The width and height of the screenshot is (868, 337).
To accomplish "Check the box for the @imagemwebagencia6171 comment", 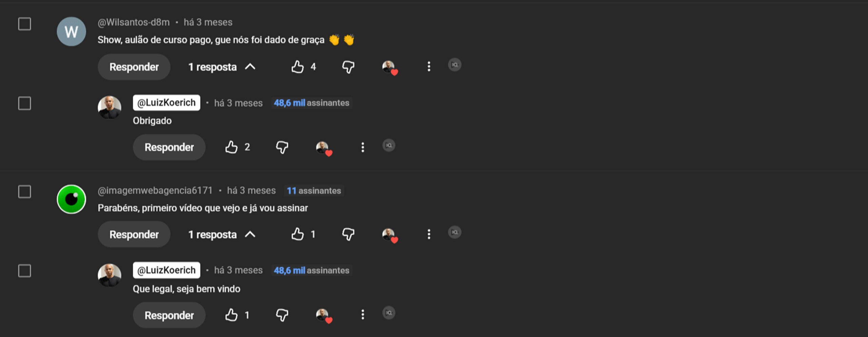I will click(24, 191).
